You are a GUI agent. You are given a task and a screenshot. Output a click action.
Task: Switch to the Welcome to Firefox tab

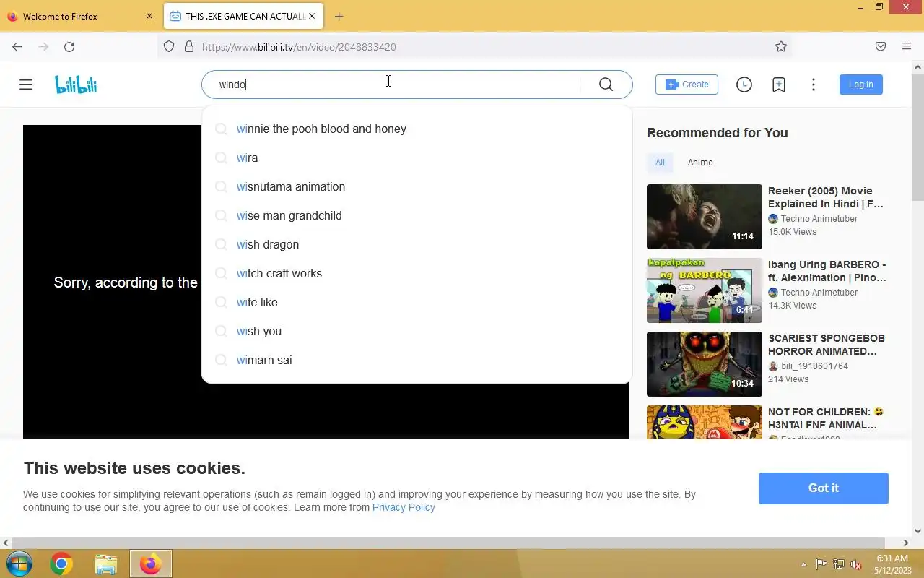coord(79,16)
